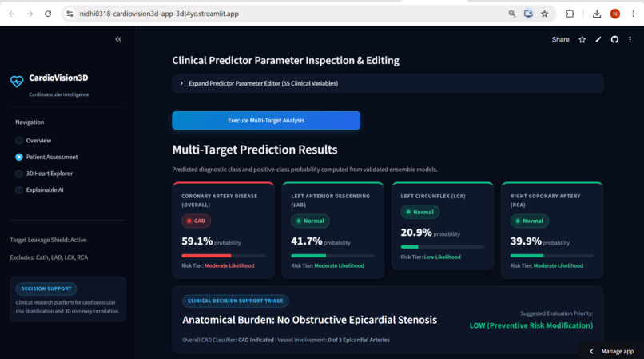Go forward in browser history
The width and height of the screenshot is (644, 359).
pyautogui.click(x=30, y=14)
